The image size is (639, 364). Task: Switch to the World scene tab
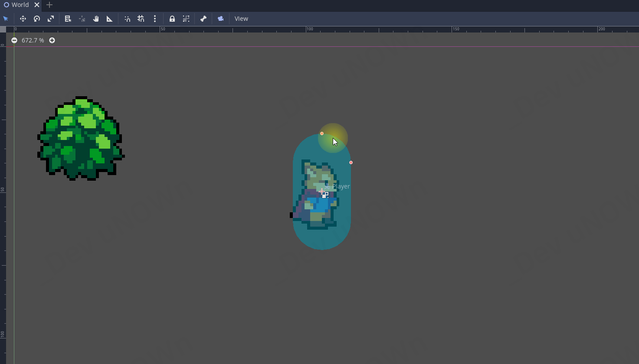21,5
